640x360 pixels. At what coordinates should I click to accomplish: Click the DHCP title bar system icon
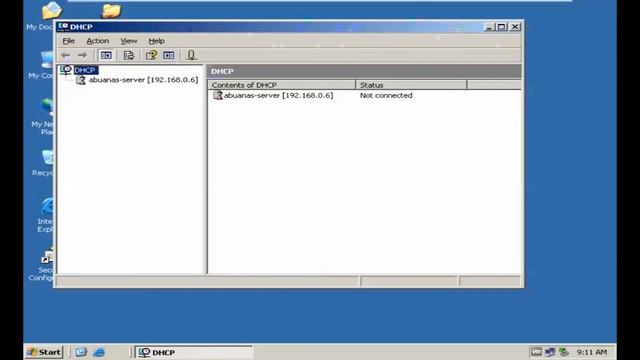[x=63, y=27]
